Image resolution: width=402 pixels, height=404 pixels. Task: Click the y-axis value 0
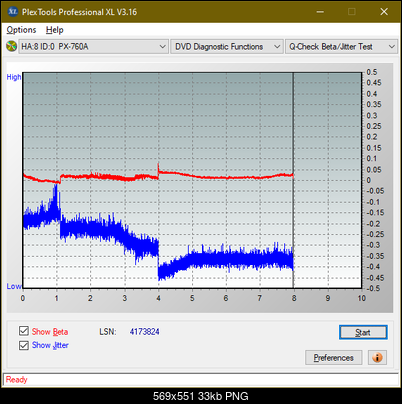369,180
